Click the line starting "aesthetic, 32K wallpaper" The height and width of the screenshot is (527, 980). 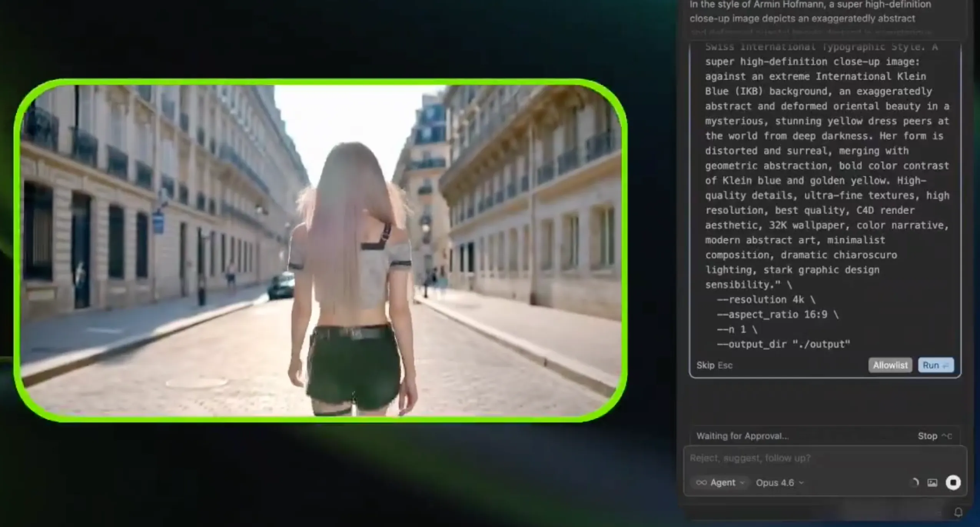(827, 225)
